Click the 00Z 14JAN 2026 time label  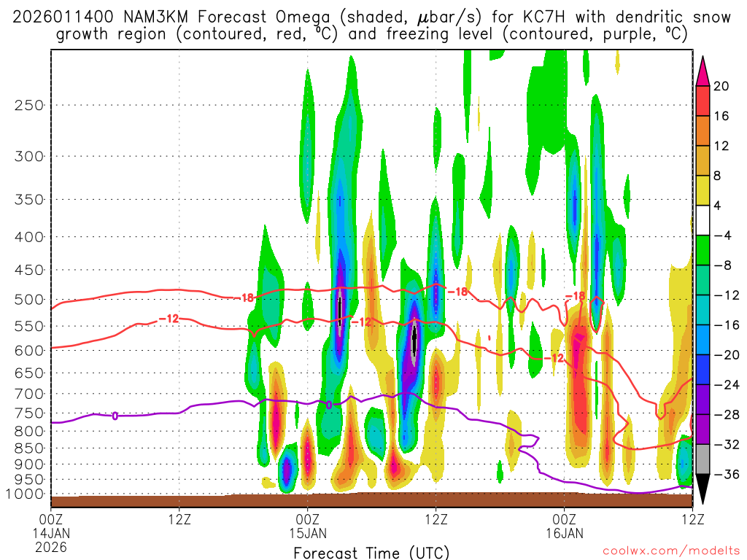coord(51,532)
